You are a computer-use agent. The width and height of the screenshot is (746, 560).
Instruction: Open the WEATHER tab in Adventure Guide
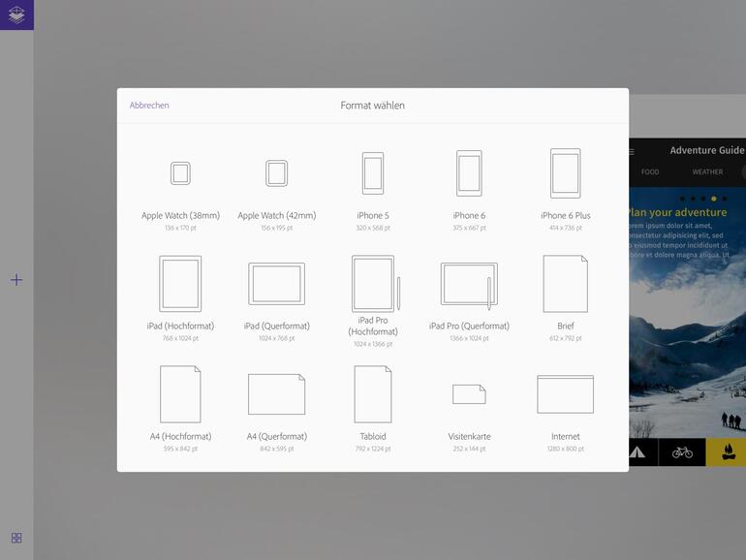[707, 171]
